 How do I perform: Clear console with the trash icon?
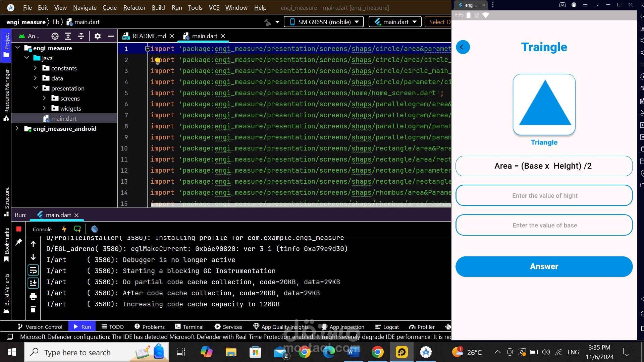click(33, 309)
